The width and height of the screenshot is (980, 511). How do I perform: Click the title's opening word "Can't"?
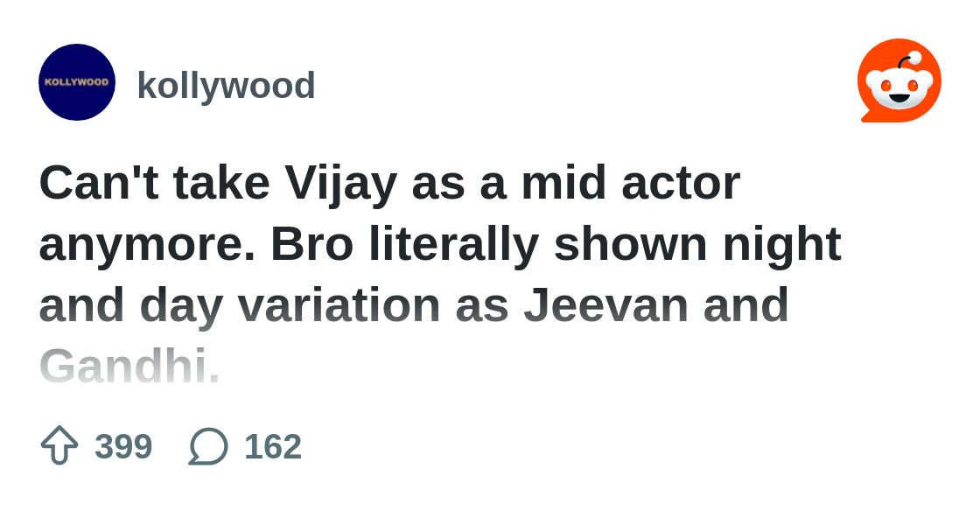[x=99, y=183]
